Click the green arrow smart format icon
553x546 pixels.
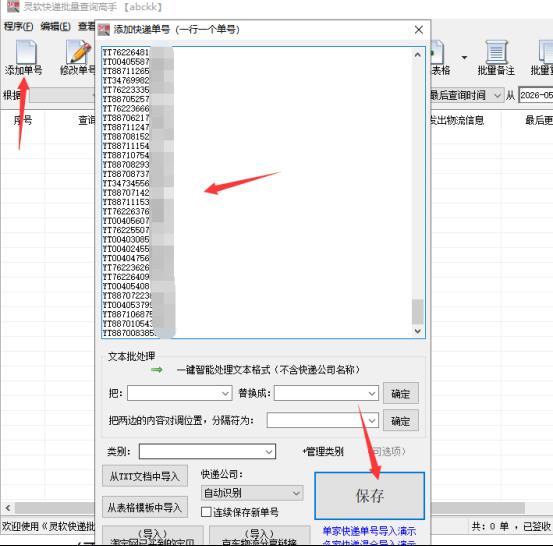click(157, 370)
